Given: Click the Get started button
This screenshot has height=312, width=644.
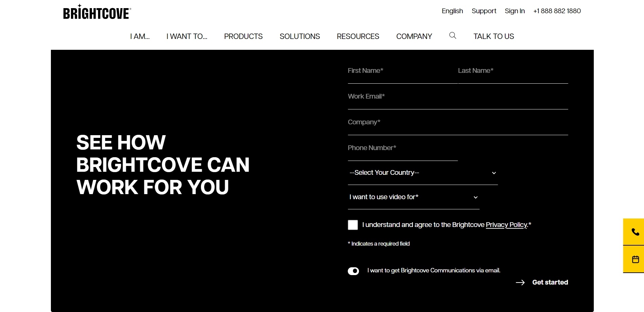Looking at the screenshot, I should (x=550, y=282).
